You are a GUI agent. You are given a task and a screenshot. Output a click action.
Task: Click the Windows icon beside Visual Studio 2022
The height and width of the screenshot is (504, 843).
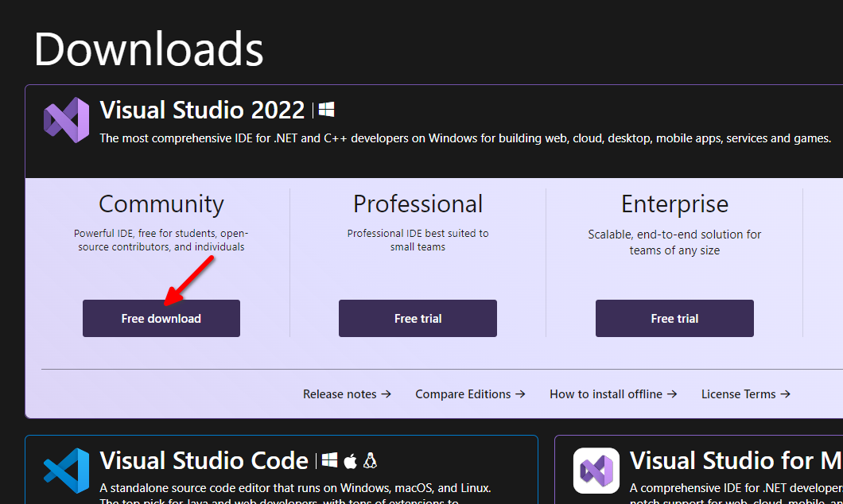click(326, 110)
